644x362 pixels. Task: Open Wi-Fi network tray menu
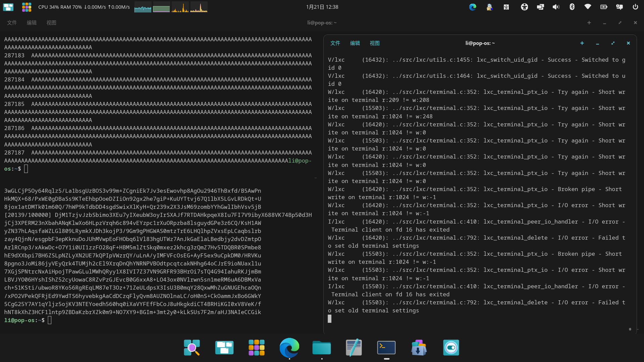(x=588, y=7)
